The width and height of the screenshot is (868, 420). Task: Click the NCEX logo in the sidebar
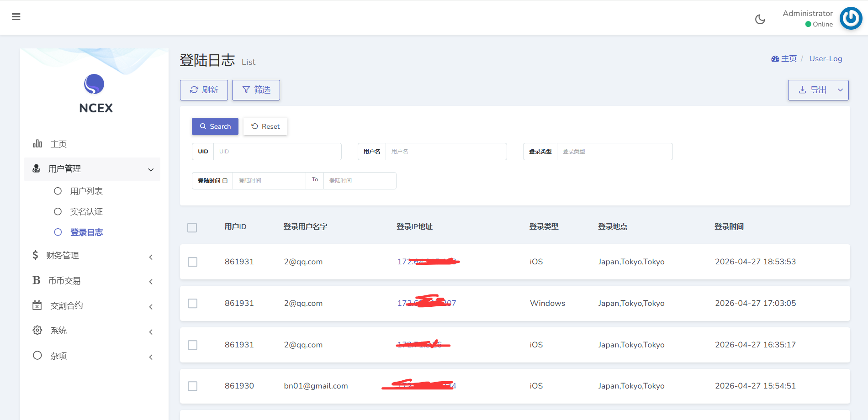94,84
